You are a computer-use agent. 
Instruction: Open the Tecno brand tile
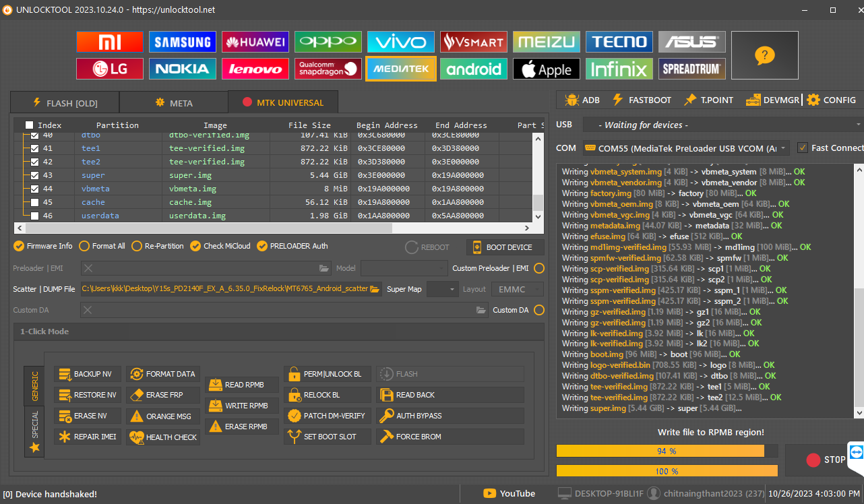[x=619, y=42]
